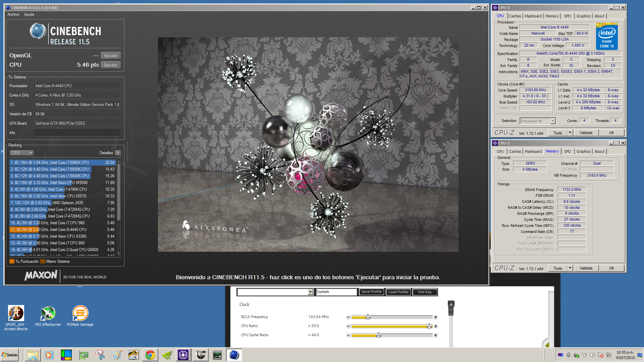Image resolution: width=644 pixels, height=362 pixels.
Task: Run the OpenGL test with Ejecutar
Action: pos(110,56)
